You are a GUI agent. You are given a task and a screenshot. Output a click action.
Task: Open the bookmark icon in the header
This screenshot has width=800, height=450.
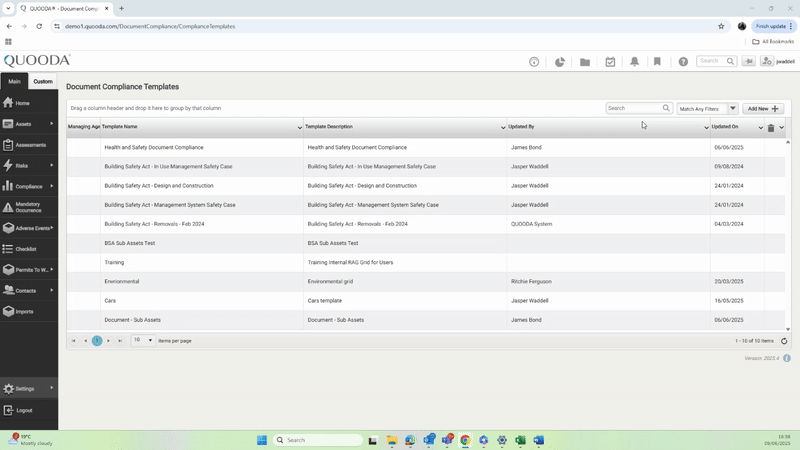pyautogui.click(x=657, y=62)
